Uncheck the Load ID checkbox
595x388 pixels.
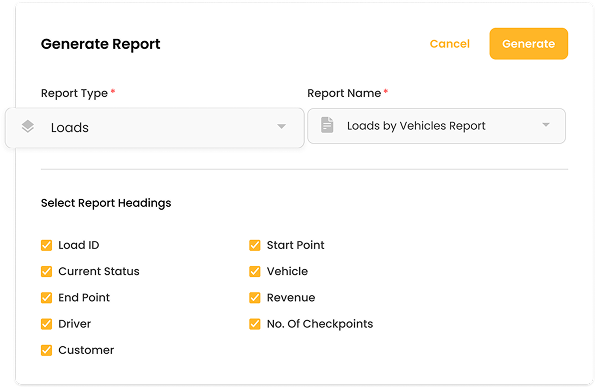coord(46,245)
